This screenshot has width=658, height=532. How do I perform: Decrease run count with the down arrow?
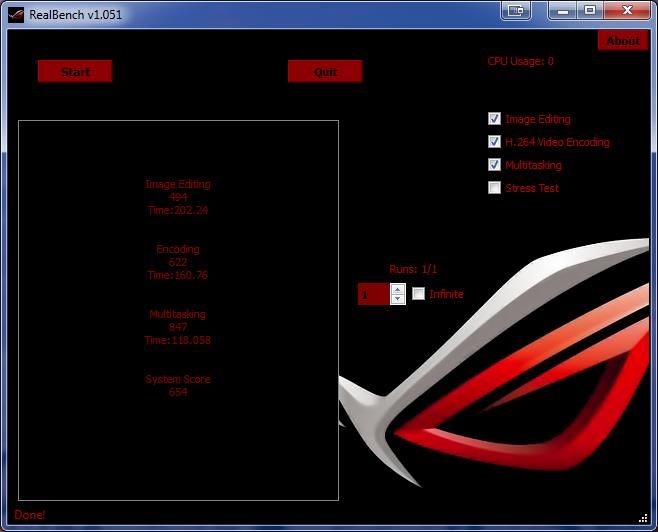click(x=397, y=299)
